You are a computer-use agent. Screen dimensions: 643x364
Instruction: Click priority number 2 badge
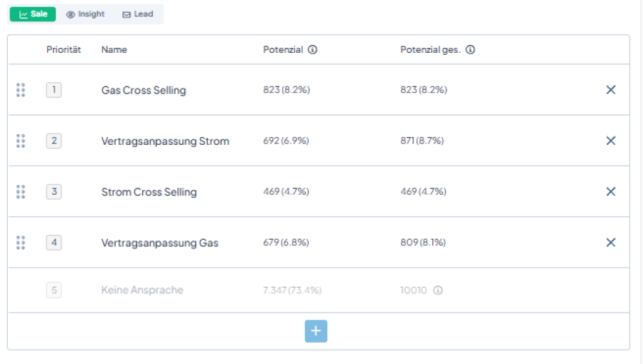(x=54, y=141)
